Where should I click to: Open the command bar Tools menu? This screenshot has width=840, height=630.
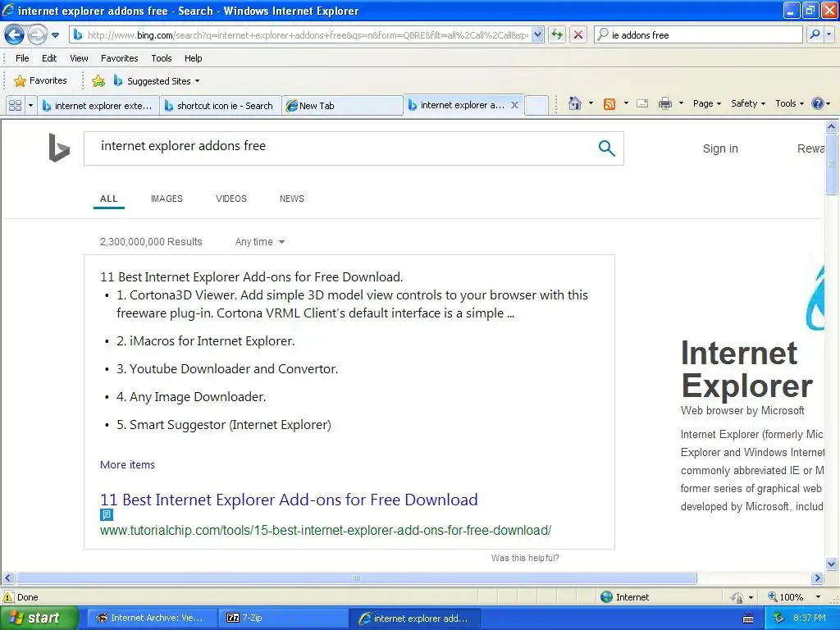tap(789, 103)
